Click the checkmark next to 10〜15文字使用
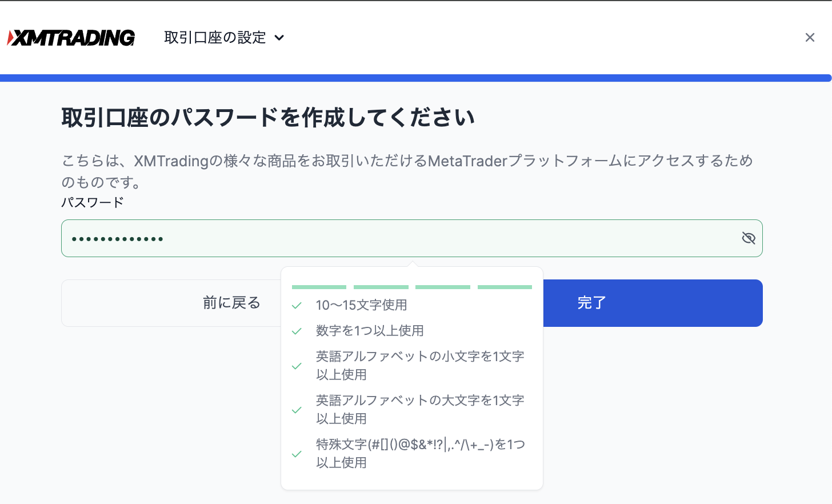 297,306
